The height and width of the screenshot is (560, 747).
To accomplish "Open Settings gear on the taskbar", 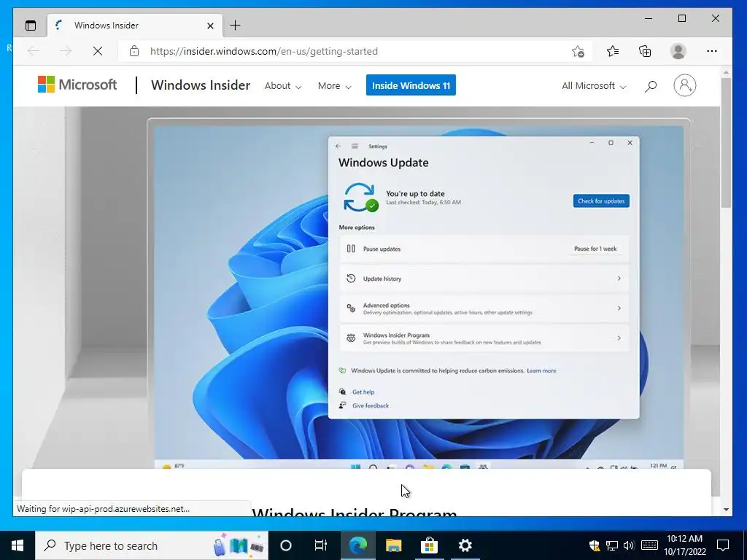I will pyautogui.click(x=465, y=545).
